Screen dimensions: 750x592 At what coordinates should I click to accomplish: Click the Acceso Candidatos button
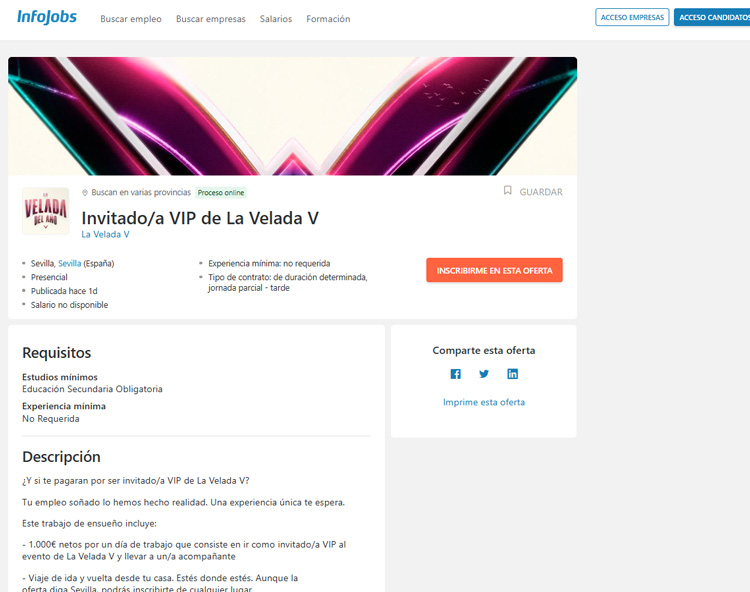point(712,17)
